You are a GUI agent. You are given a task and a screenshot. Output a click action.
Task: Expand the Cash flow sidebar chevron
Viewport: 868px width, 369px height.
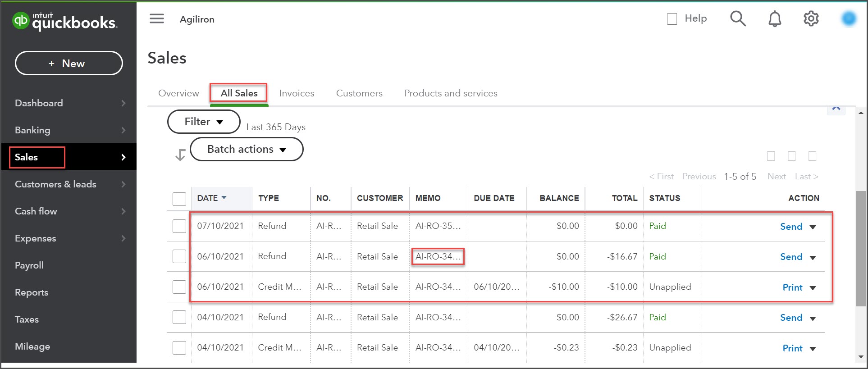coord(123,211)
